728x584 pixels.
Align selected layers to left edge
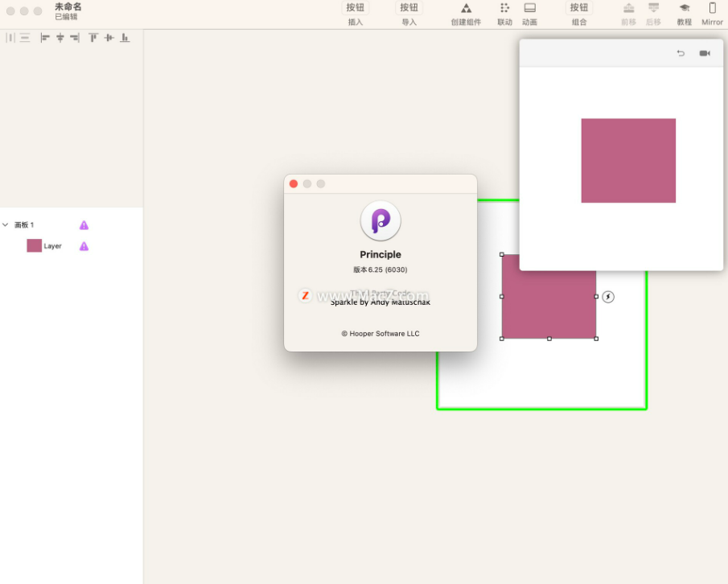coord(45,38)
